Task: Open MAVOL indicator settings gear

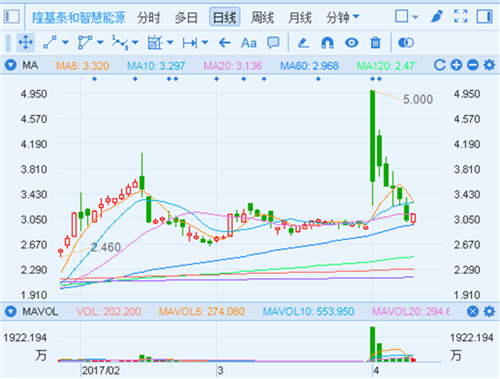Action: pos(489,312)
